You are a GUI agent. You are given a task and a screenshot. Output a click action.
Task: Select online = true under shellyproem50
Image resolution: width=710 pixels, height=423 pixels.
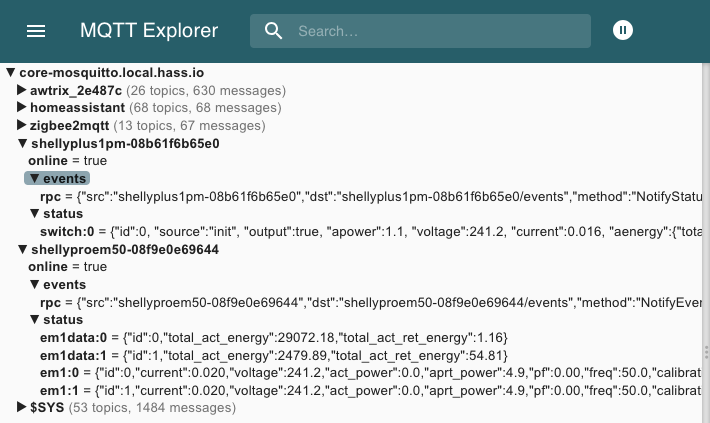[67, 267]
